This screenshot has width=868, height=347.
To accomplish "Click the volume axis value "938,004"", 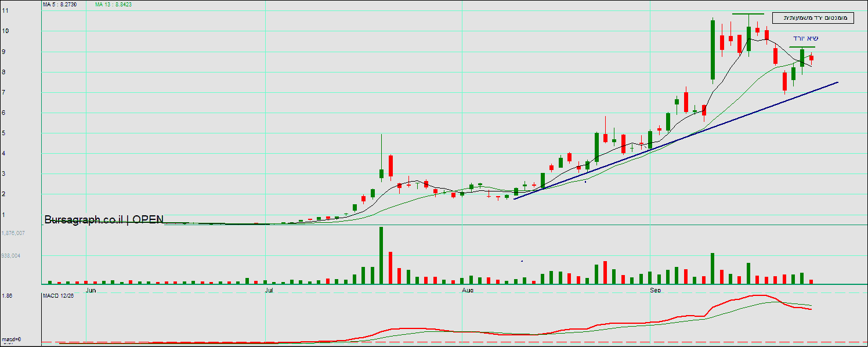I will click(x=11, y=255).
